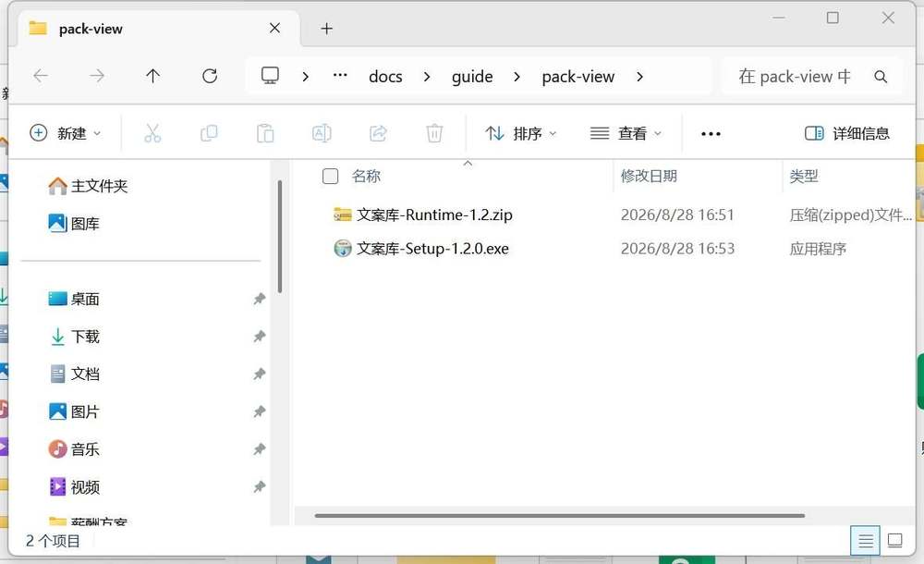Viewport: 924px width, 564px height.
Task: Open the guide breadcrumb folder
Action: pos(472,77)
